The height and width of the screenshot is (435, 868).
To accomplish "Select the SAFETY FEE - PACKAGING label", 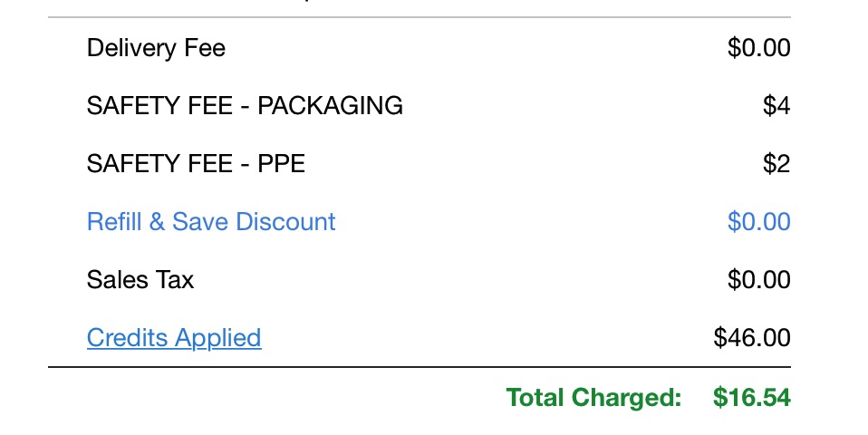I will click(x=245, y=106).
